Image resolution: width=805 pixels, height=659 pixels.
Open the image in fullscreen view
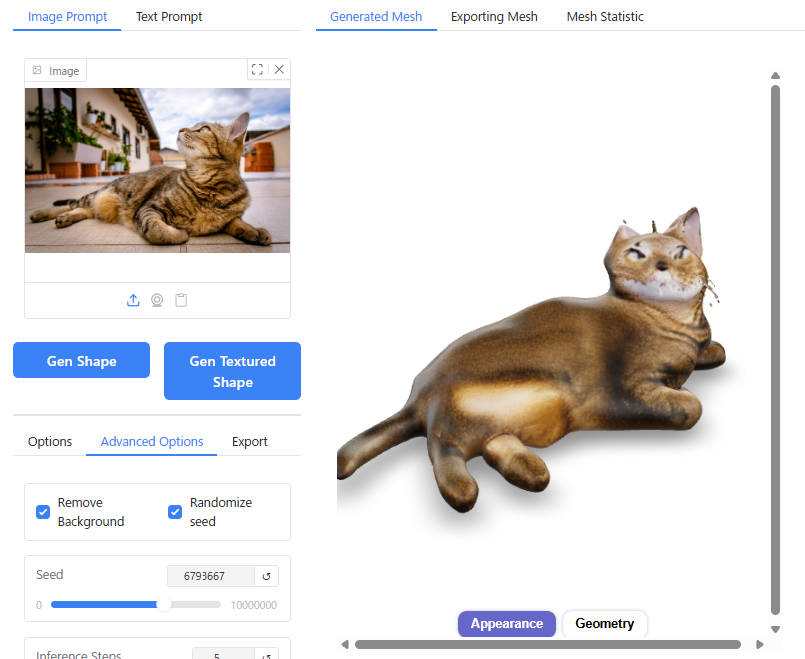coord(258,69)
